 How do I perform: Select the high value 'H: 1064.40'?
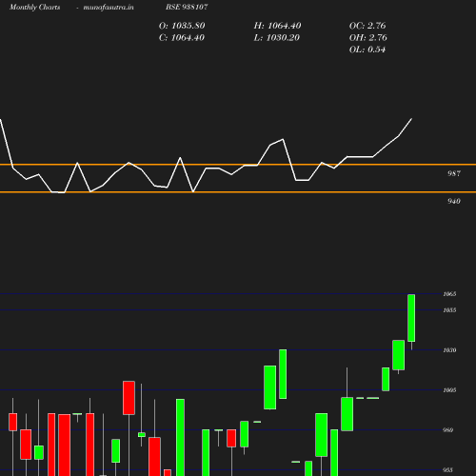tap(277, 26)
